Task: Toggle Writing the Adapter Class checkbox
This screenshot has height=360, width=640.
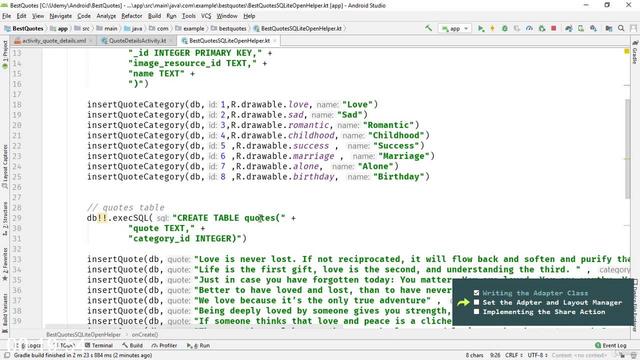Action: [x=476, y=293]
